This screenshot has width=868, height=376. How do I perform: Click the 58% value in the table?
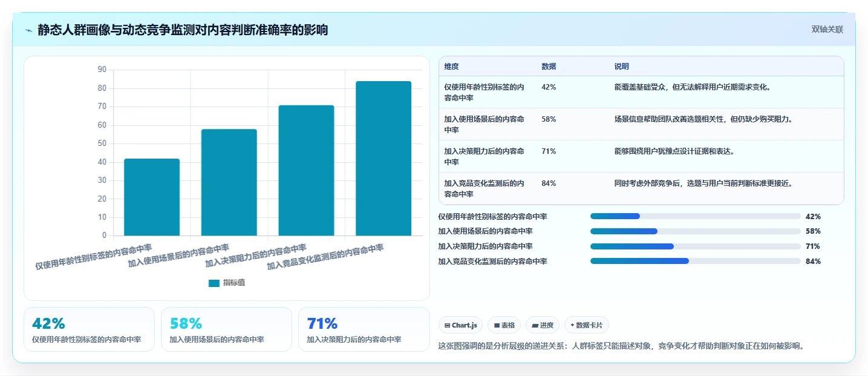point(549,119)
